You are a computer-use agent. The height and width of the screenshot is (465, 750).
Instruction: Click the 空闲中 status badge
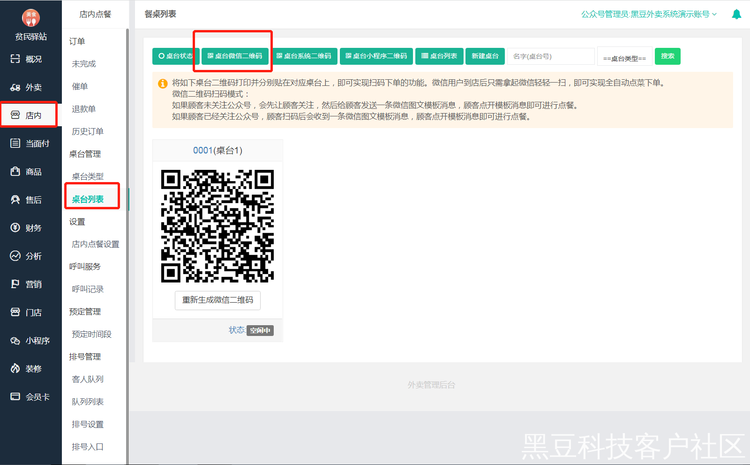tap(260, 330)
